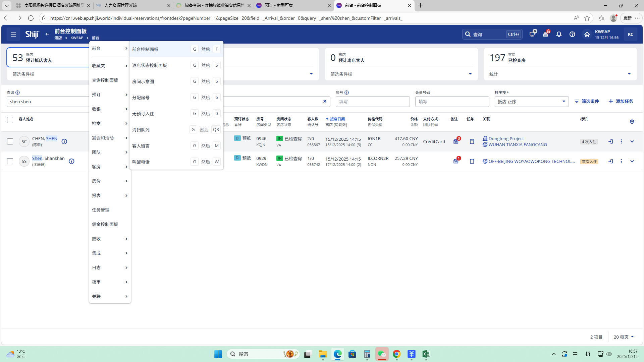Open the 排序按 抵店 正序 dropdown
The image size is (644, 362).
point(531,102)
